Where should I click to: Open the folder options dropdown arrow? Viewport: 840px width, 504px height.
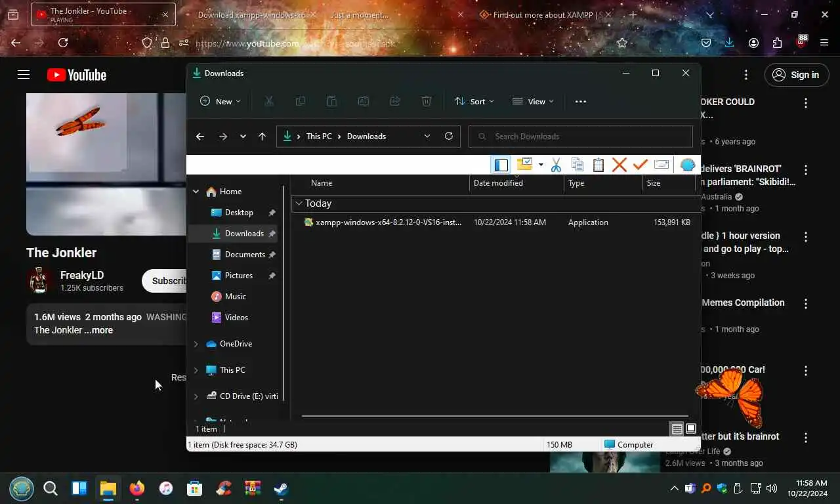[541, 165]
